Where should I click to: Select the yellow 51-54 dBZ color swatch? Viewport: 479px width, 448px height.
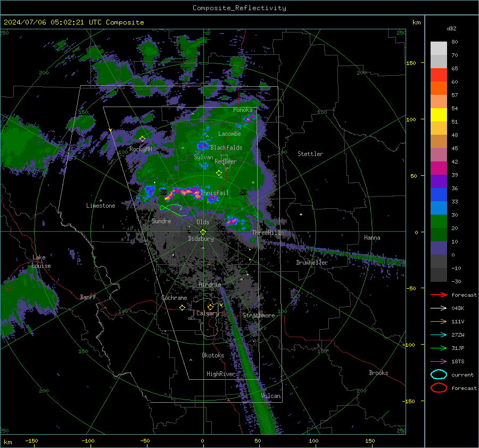(x=439, y=115)
